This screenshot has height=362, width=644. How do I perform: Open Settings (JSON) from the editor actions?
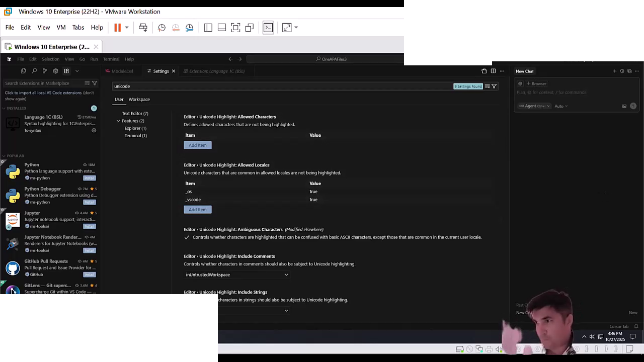[x=484, y=71]
